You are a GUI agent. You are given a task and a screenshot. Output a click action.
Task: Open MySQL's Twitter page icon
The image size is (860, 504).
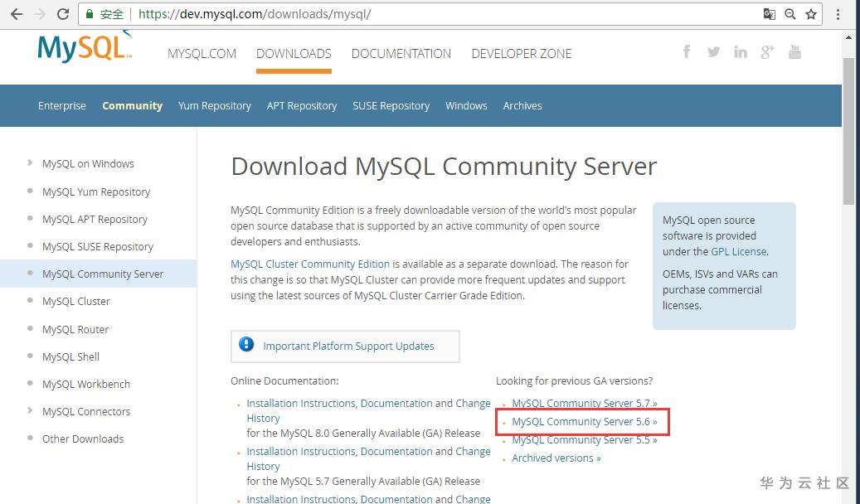click(x=713, y=52)
